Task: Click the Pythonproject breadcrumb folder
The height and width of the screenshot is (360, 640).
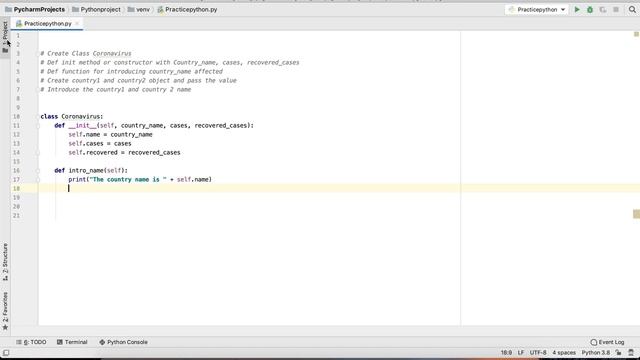Action: 96,9
